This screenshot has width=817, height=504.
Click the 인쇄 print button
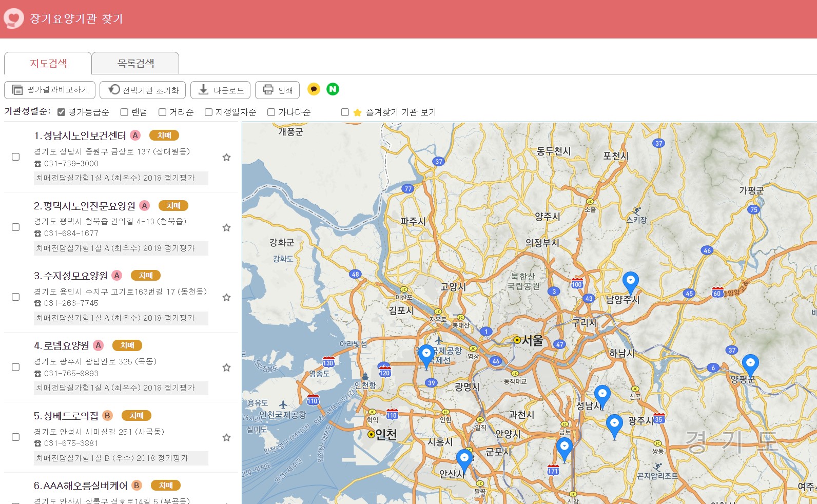(278, 90)
